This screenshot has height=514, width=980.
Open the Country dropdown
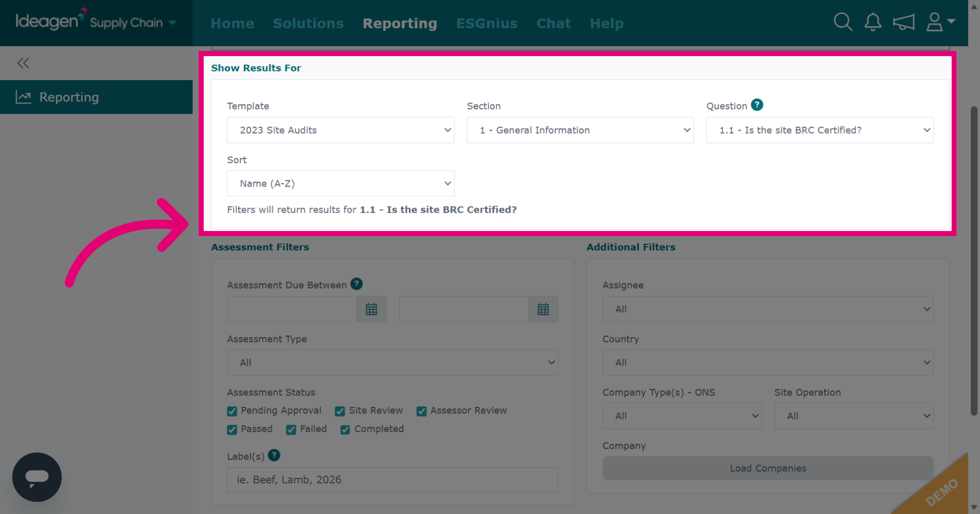point(768,363)
